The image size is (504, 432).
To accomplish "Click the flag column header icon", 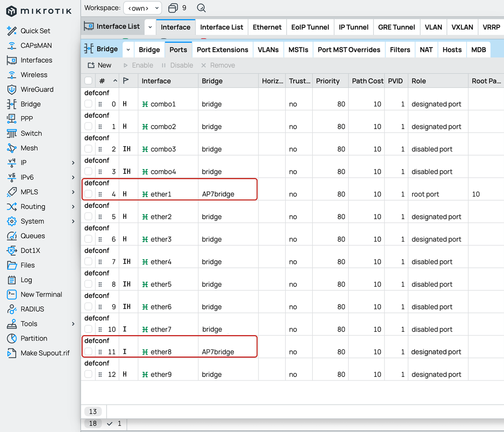I will click(x=126, y=81).
